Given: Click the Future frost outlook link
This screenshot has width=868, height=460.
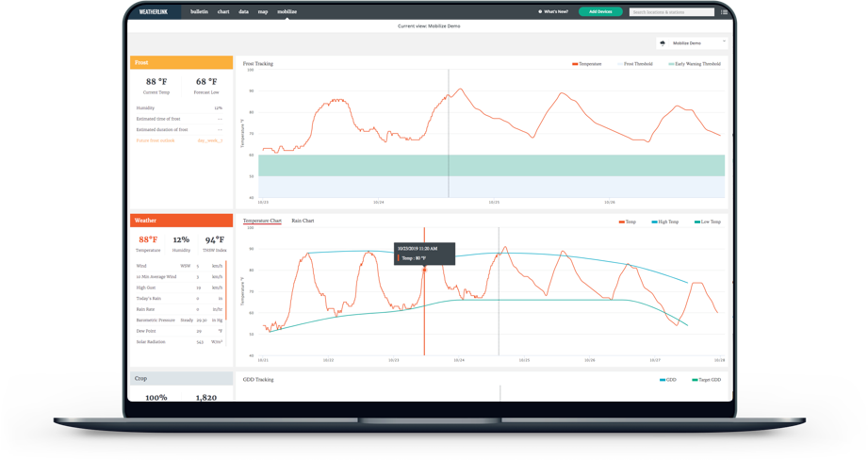Looking at the screenshot, I should [x=156, y=140].
